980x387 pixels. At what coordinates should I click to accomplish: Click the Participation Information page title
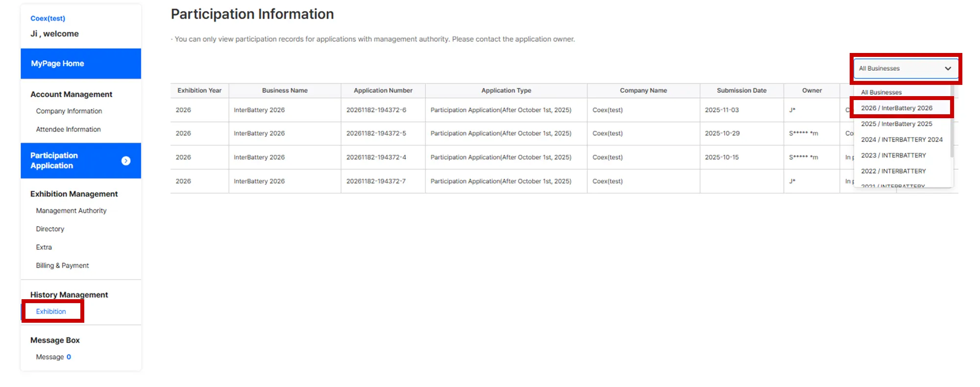click(x=252, y=14)
